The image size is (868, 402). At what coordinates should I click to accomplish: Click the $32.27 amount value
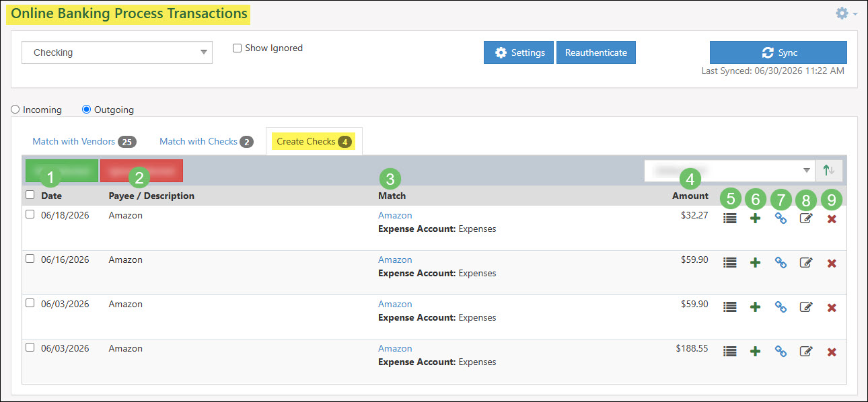coord(694,215)
